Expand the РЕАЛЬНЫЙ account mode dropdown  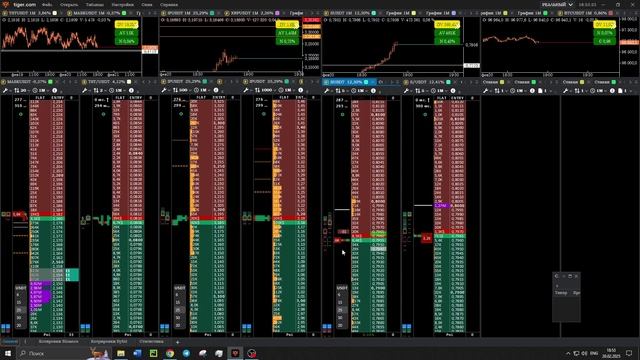pos(557,4)
